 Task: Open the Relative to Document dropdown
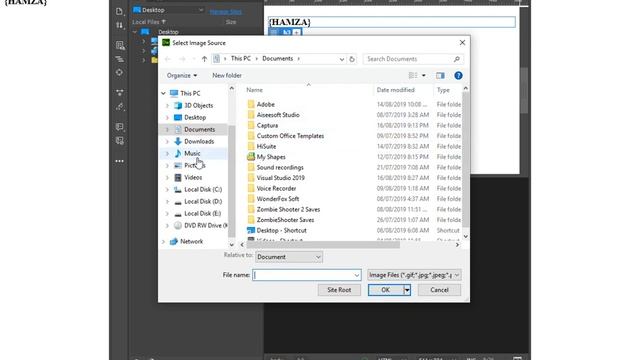click(x=289, y=257)
